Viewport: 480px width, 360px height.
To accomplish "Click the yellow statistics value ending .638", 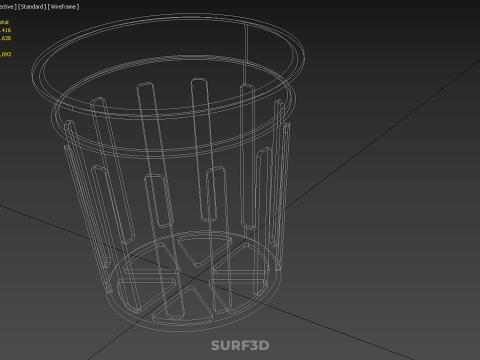I will click(x=5, y=38).
